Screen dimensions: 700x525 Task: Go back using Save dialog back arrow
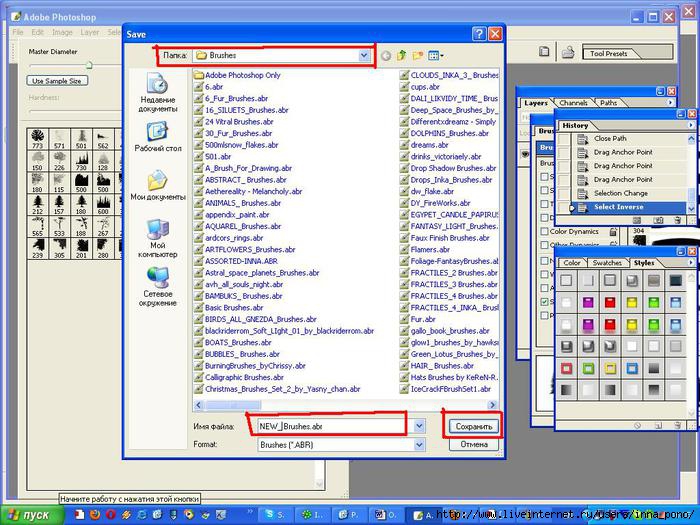coord(386,56)
